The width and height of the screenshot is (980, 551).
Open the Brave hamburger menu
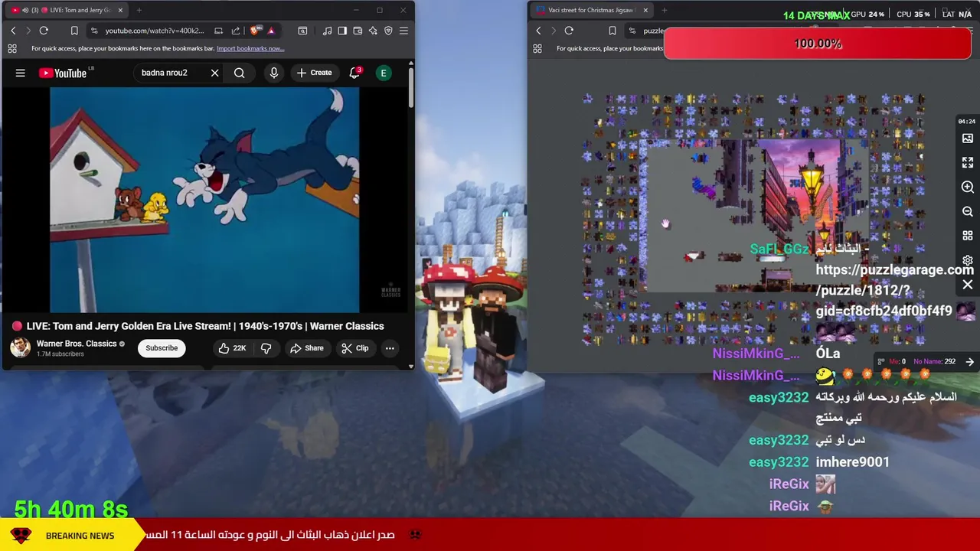click(403, 31)
